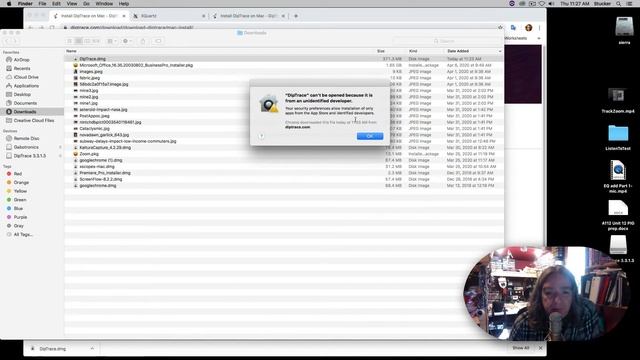Switch Finder to icon view

pos(69,41)
